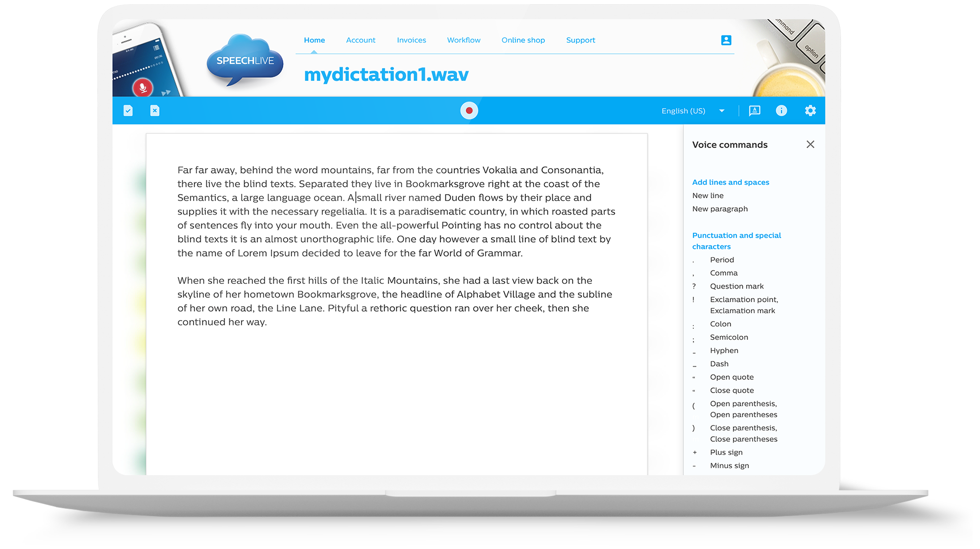Click the Comma command entry
Viewport: 980px width, 549px height.
click(723, 273)
